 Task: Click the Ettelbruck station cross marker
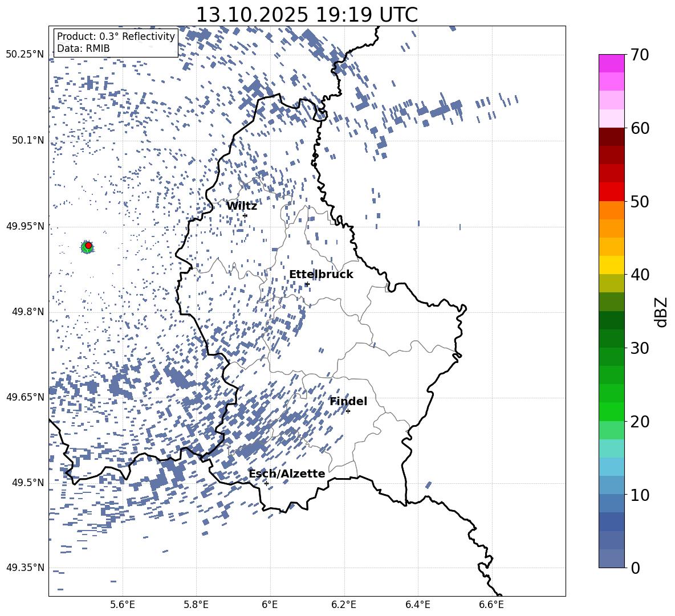(x=307, y=284)
